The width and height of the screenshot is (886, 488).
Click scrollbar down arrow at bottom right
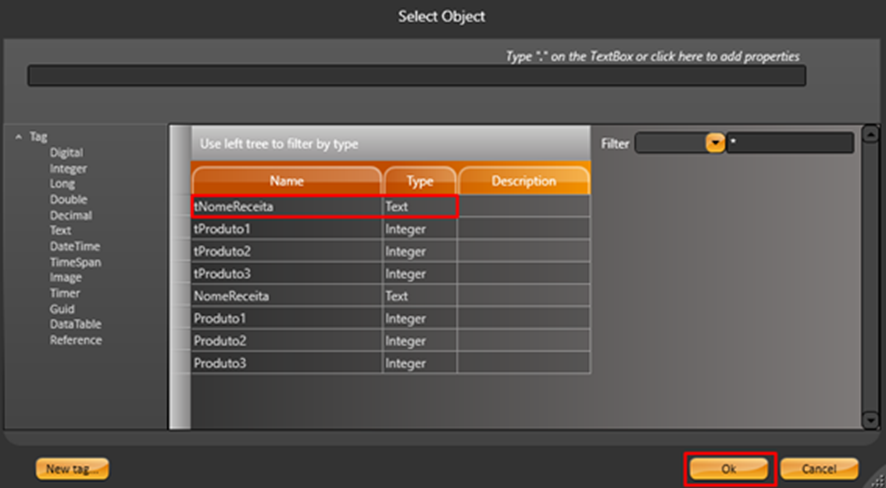[x=869, y=420]
